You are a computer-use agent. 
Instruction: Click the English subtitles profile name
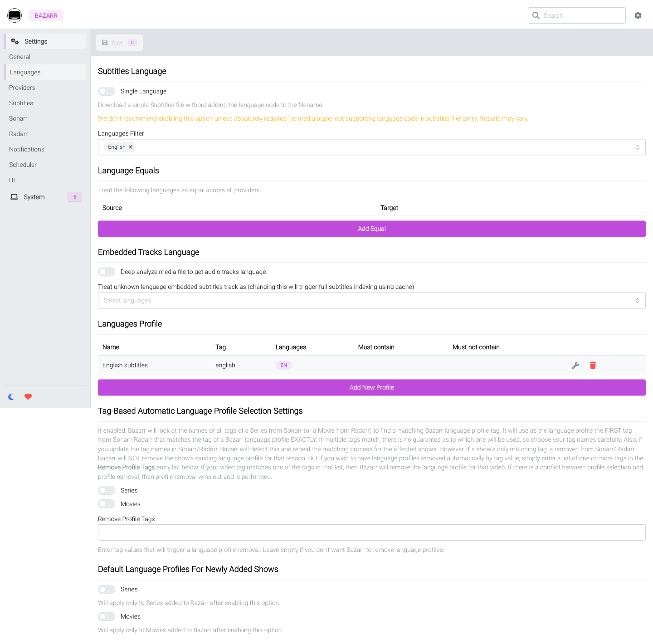tap(125, 366)
